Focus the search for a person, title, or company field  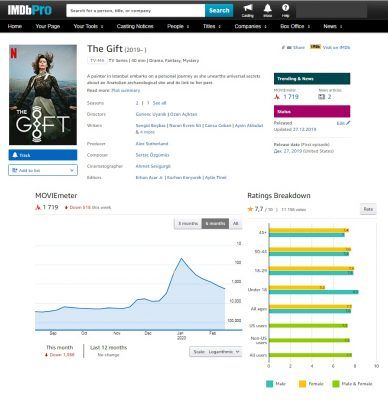(x=136, y=11)
